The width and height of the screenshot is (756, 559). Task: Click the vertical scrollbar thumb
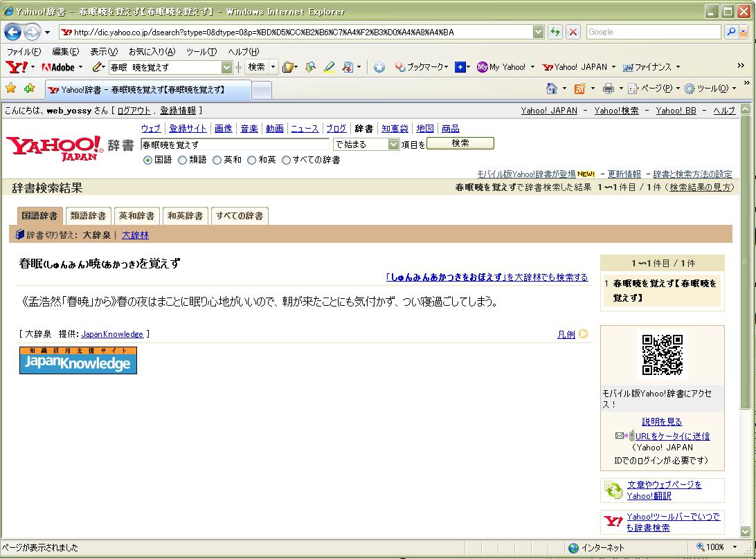click(746, 262)
